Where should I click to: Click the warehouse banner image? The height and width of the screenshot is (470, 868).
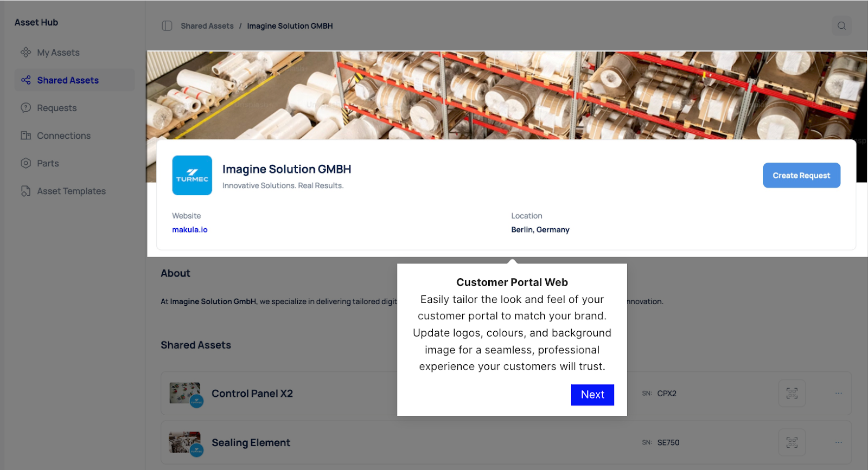pos(507,95)
